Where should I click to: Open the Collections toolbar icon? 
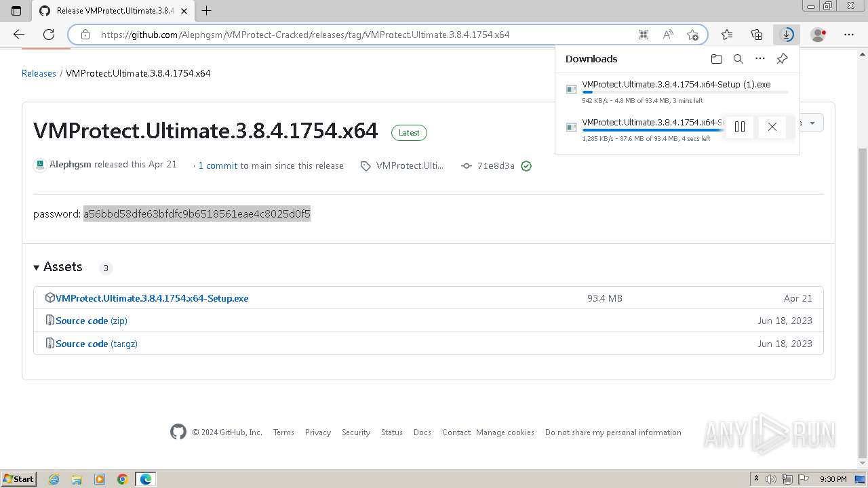pos(757,35)
